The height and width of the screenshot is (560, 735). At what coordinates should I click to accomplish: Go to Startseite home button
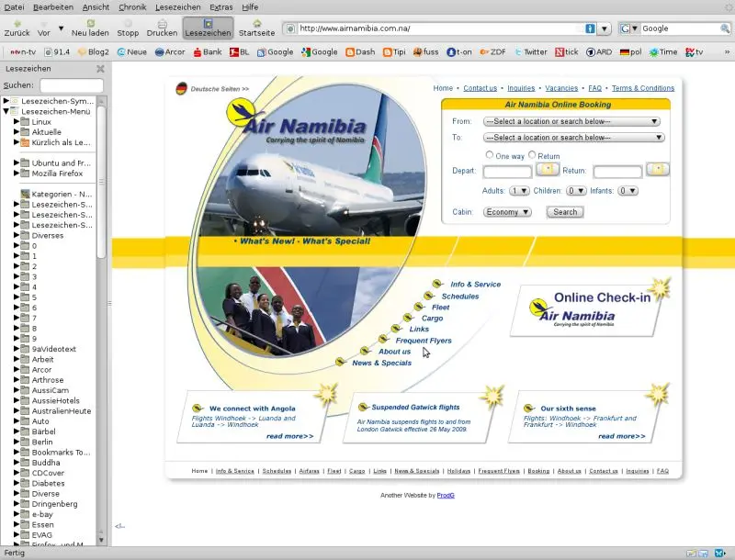(256, 28)
